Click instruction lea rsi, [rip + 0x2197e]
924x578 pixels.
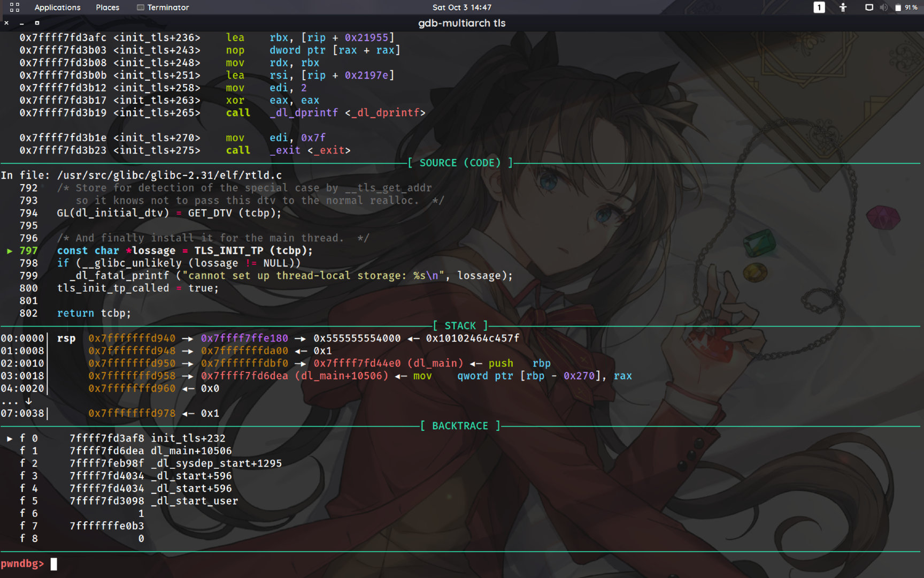click(x=310, y=75)
